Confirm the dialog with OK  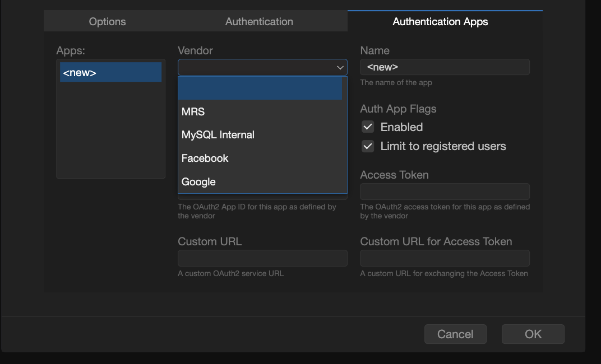(533, 334)
